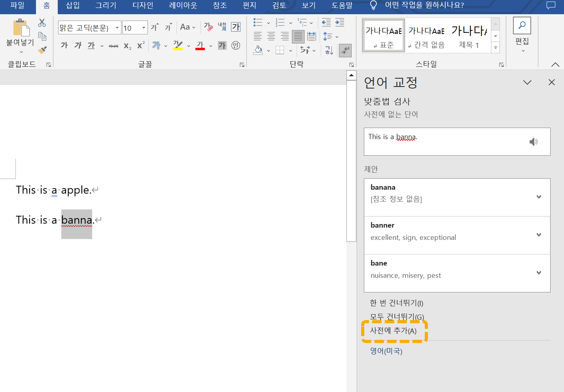
Task: Click 사전에 추가(A) to add word
Action: coord(393,331)
